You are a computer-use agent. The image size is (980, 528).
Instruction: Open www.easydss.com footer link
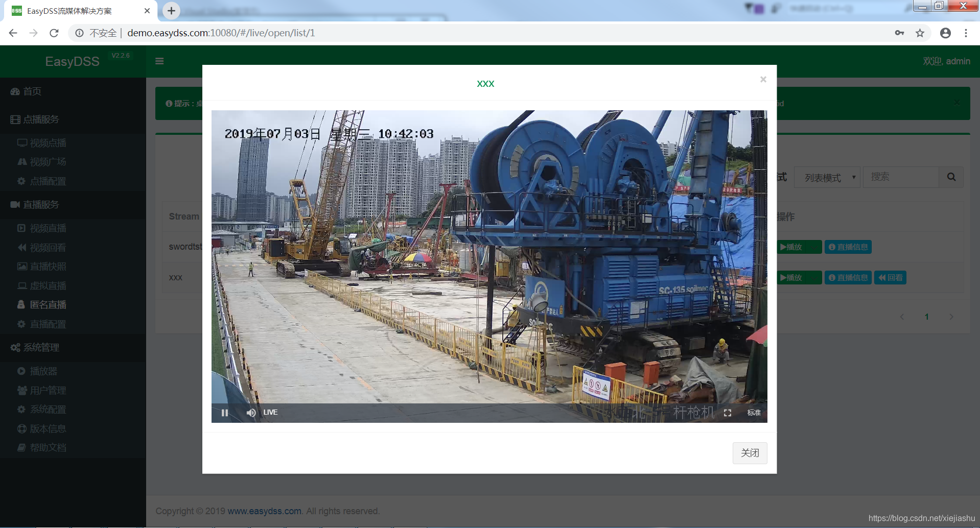point(264,511)
